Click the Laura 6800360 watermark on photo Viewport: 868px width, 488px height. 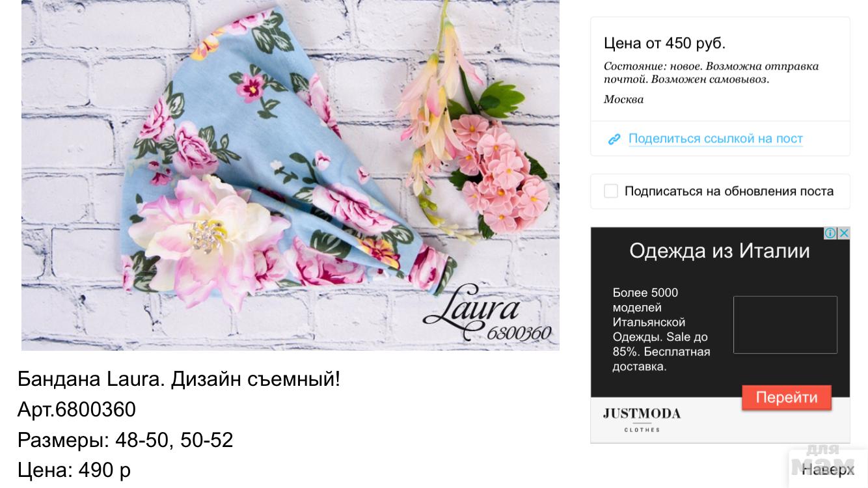[x=487, y=314]
